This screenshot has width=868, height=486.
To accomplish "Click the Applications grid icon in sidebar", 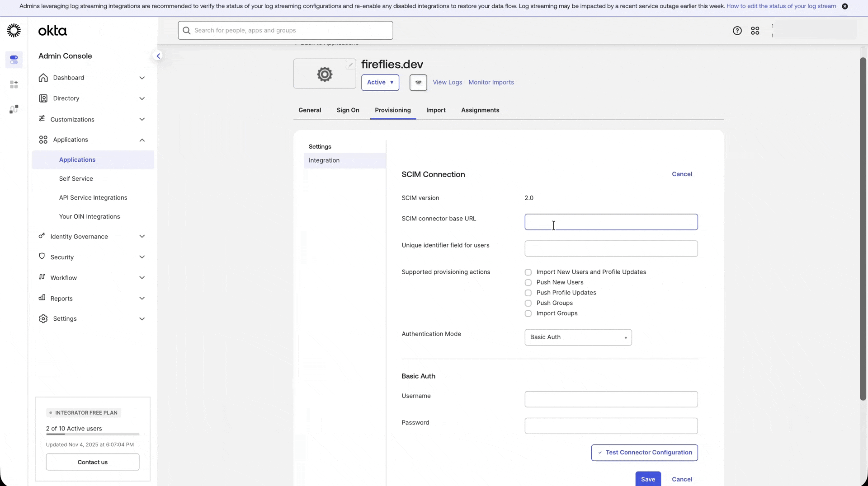I will (x=43, y=140).
